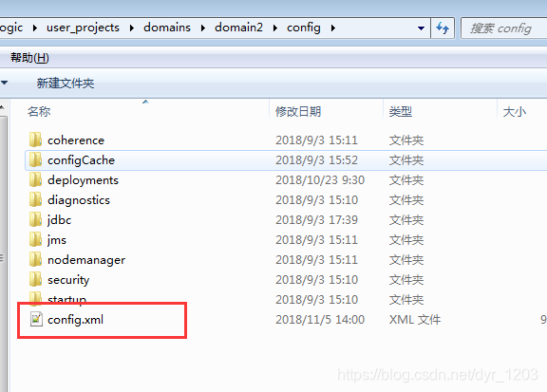Screen dimensions: 547x392
Task: Expand the path arrow after config
Action: pyautogui.click(x=333, y=28)
